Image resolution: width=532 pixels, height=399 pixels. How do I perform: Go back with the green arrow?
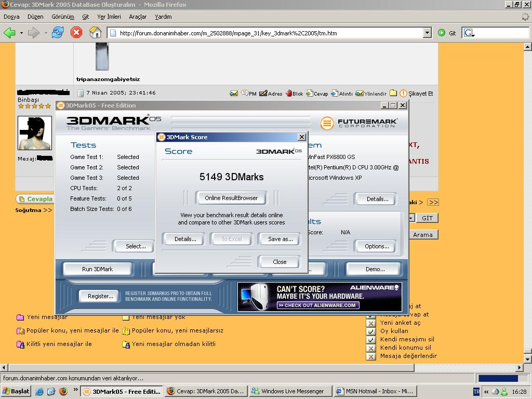pos(9,33)
